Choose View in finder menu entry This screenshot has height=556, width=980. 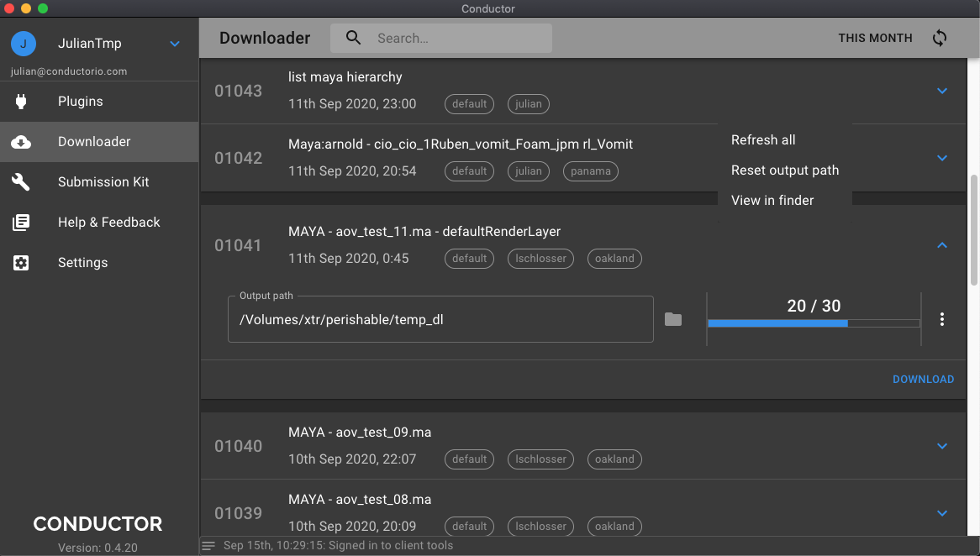(785, 200)
